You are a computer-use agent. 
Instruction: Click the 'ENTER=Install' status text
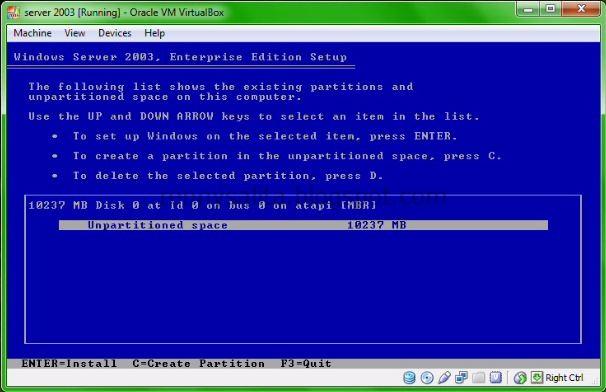[x=69, y=363]
